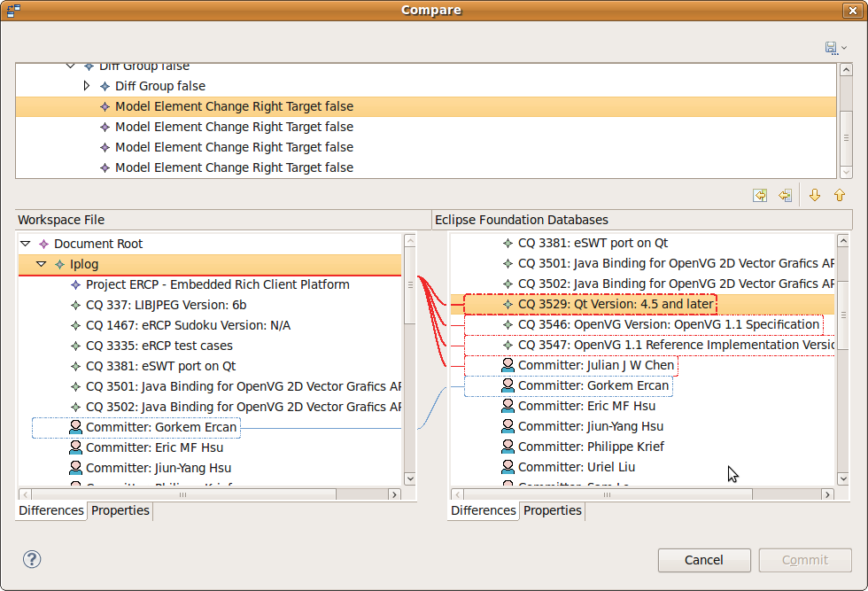
Task: Select the second Model Element Change Right Target row
Action: (234, 127)
